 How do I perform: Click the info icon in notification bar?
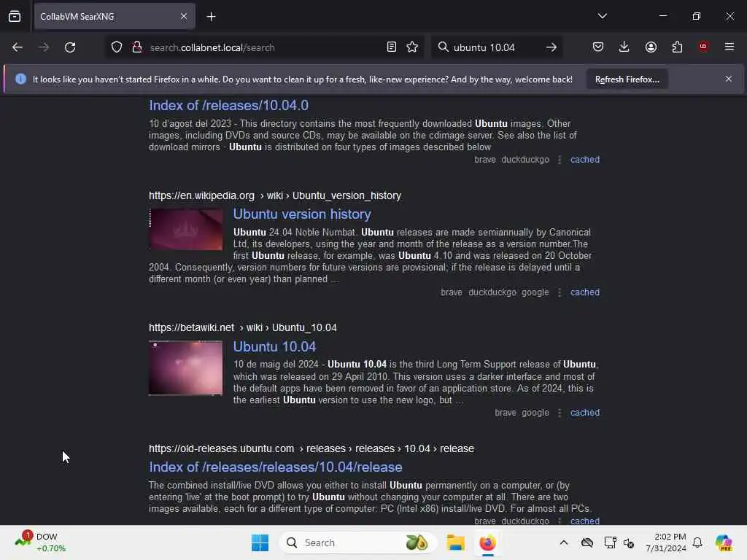(20, 79)
